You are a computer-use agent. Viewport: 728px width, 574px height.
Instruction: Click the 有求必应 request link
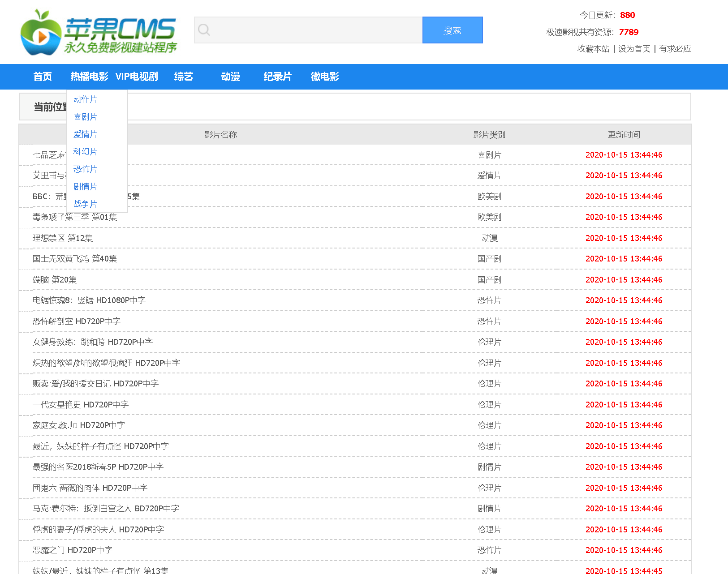point(675,49)
